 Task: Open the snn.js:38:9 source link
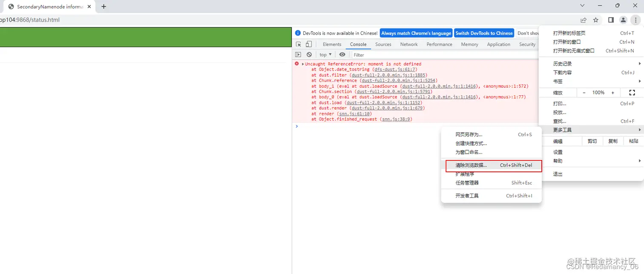(x=397, y=119)
